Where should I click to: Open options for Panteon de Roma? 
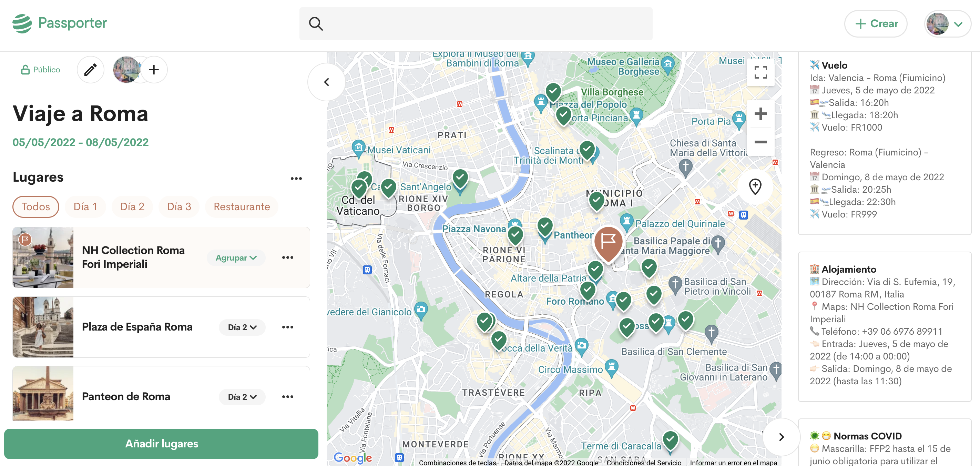288,397
